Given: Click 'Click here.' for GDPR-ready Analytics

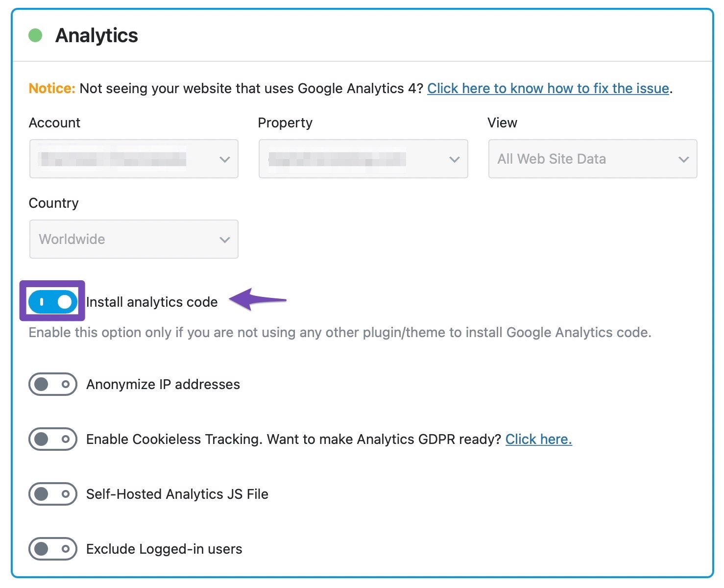Looking at the screenshot, I should [x=538, y=439].
